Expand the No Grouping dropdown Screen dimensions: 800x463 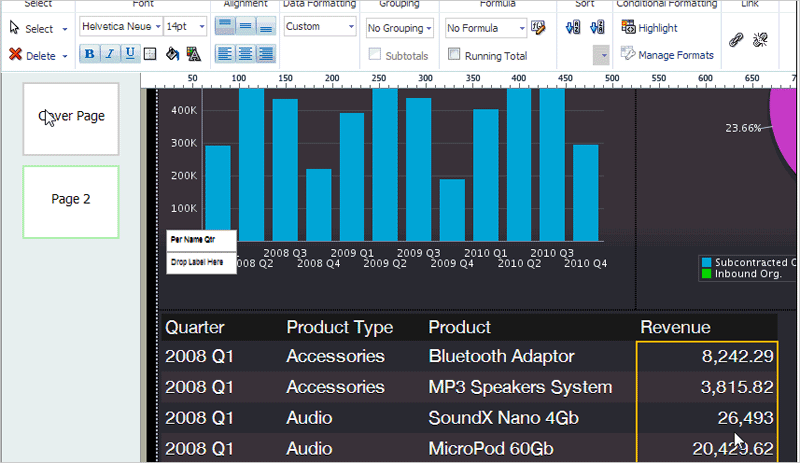[x=400, y=28]
